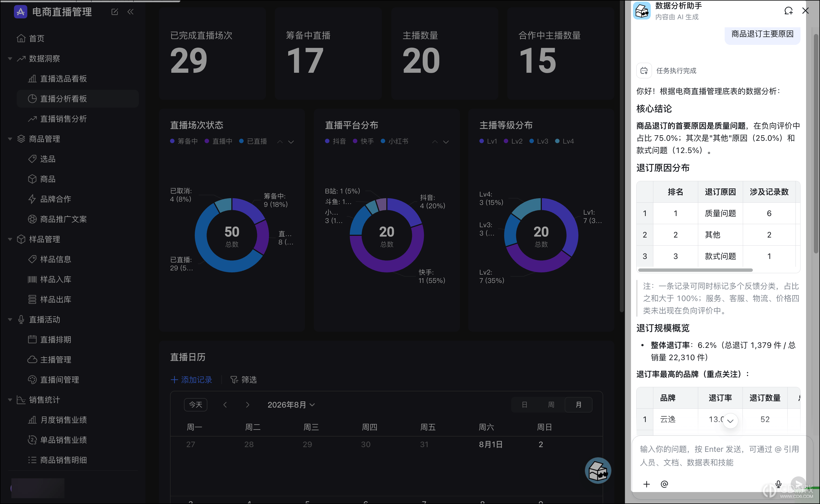The image size is (820, 504).
Task: Click the app logo icon beside 电商直播管理
Action: click(x=20, y=12)
